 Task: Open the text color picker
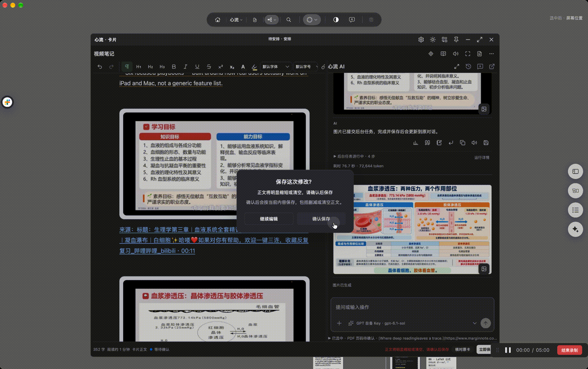tap(243, 67)
